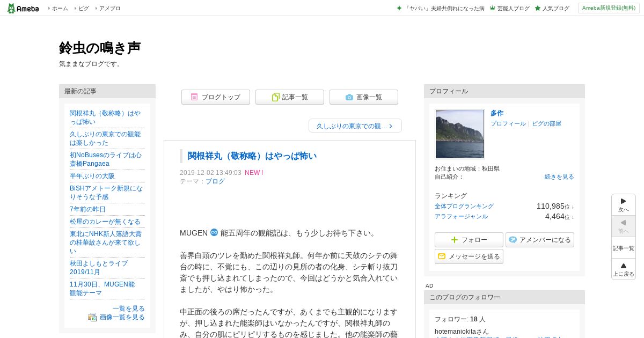
Task: Click the envelope icon on メッセージを送る
Action: coord(442,256)
